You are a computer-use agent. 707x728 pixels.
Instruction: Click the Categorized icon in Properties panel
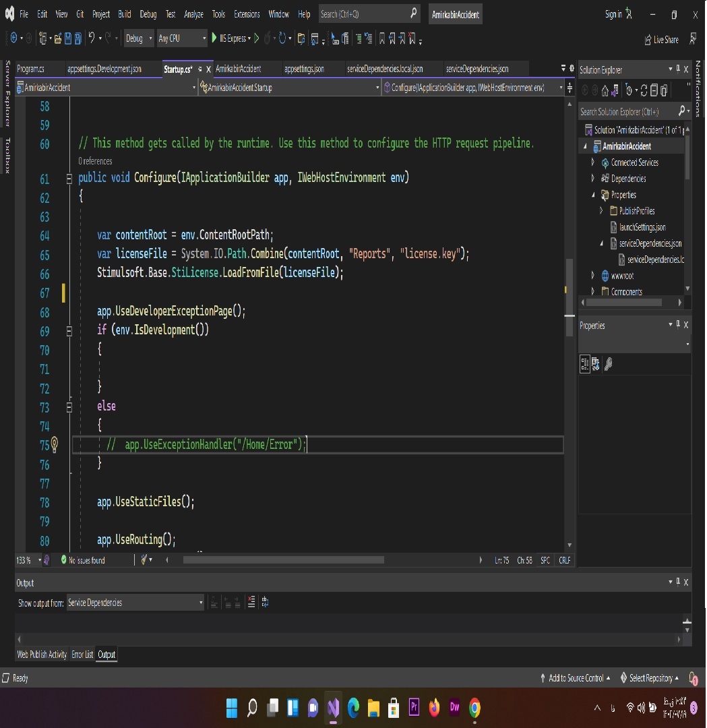pos(585,364)
